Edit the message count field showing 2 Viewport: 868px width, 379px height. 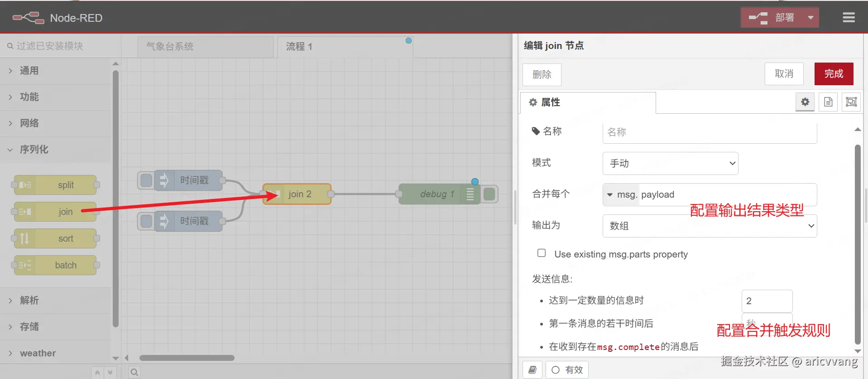point(767,301)
